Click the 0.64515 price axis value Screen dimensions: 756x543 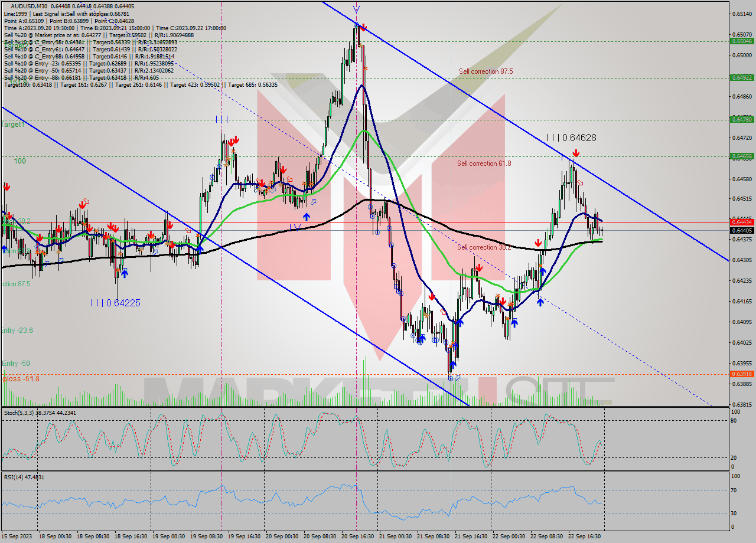[742, 199]
